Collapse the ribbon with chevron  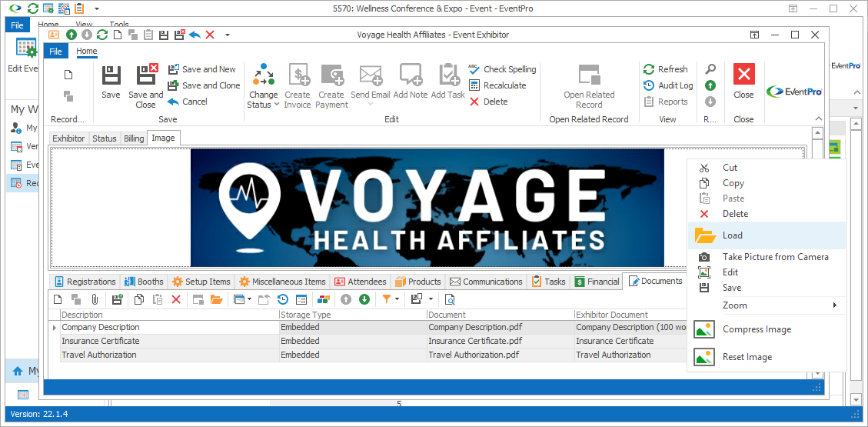pyautogui.click(x=817, y=119)
